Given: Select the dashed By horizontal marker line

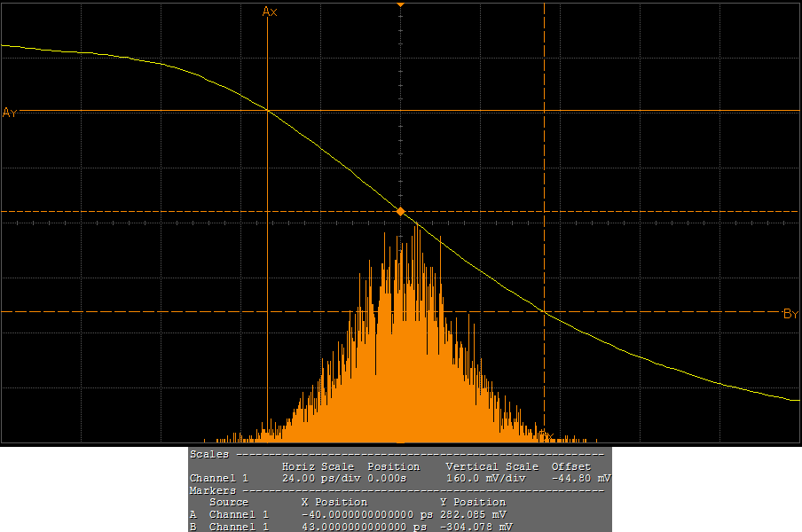Looking at the screenshot, I should (177, 312).
